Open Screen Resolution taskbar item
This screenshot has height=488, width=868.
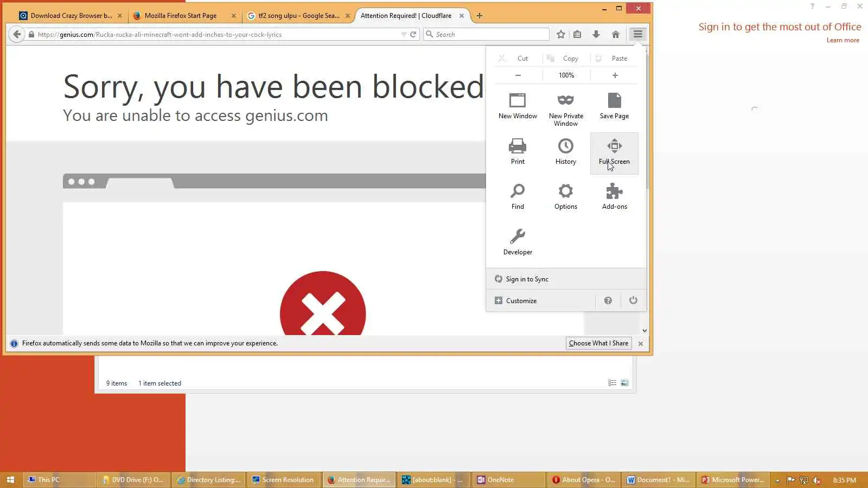284,480
